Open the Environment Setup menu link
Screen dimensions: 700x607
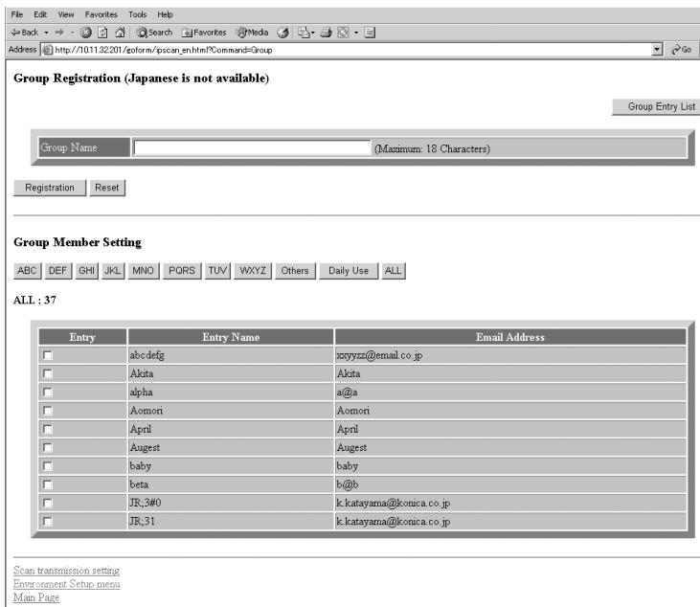[x=66, y=584]
